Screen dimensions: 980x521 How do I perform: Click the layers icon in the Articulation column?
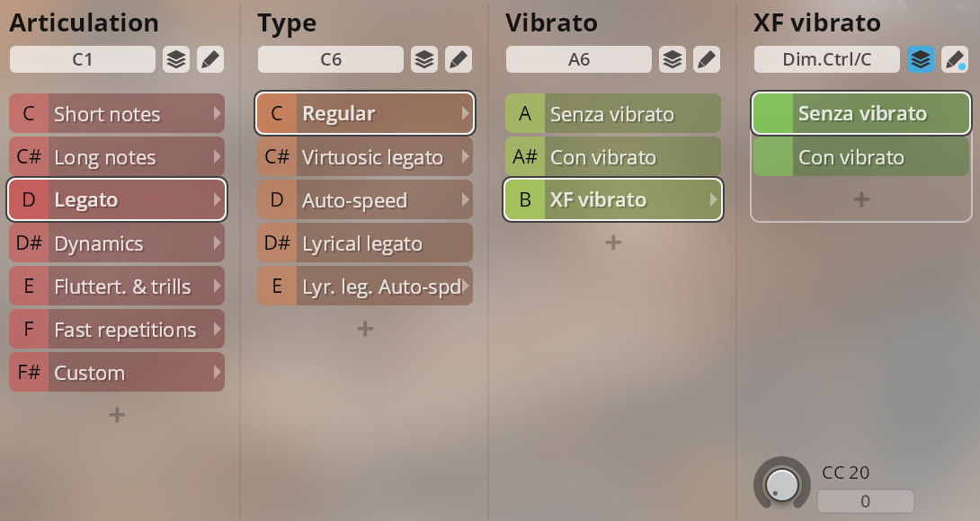pos(176,59)
